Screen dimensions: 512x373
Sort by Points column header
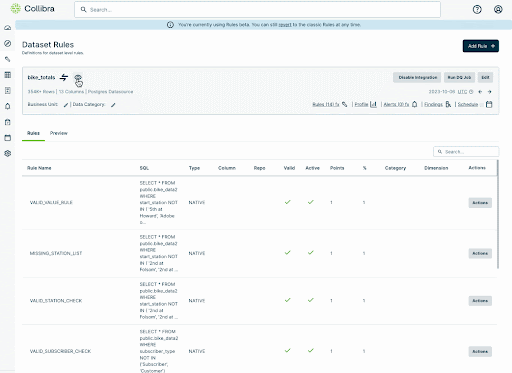(337, 168)
